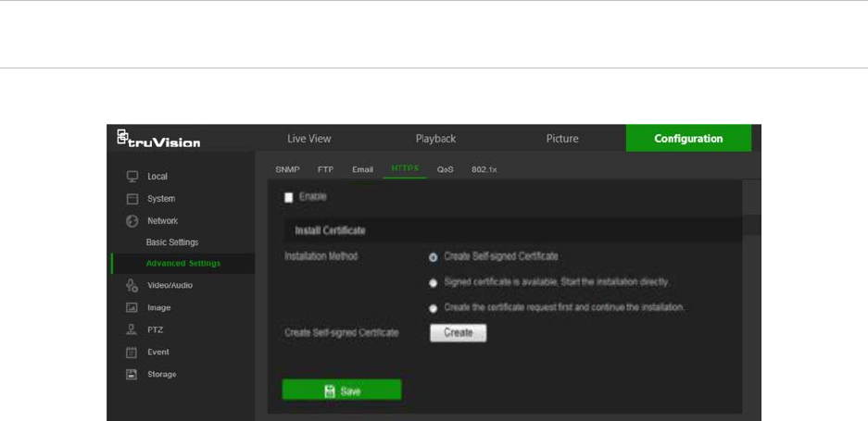Select Advanced Settings under Network
This screenshot has height=421, width=868.
click(183, 264)
